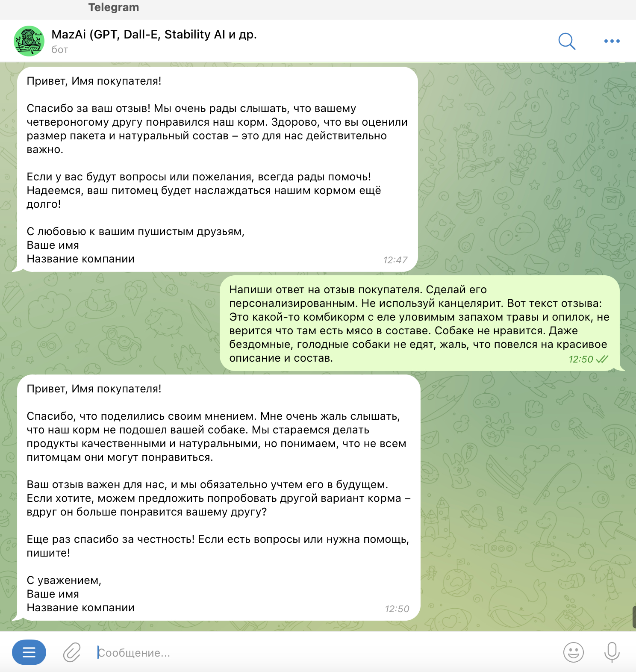Open the emoji smiley picker

[573, 652]
